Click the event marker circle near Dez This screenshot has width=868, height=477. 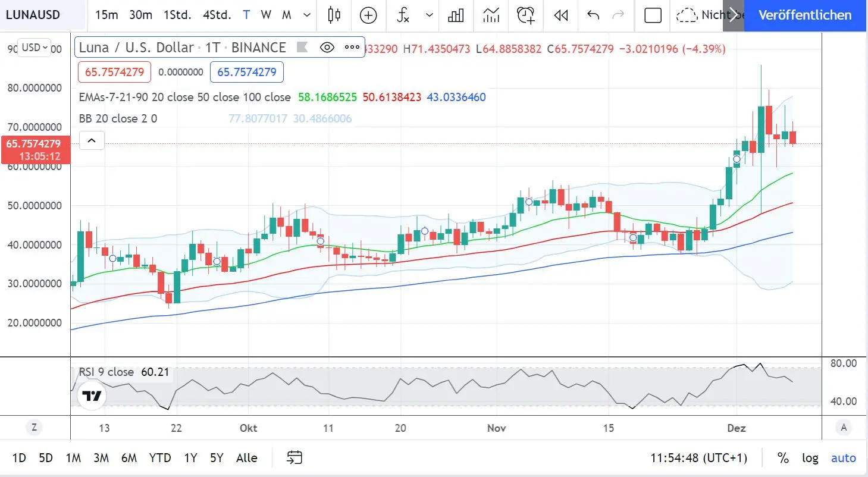(737, 159)
